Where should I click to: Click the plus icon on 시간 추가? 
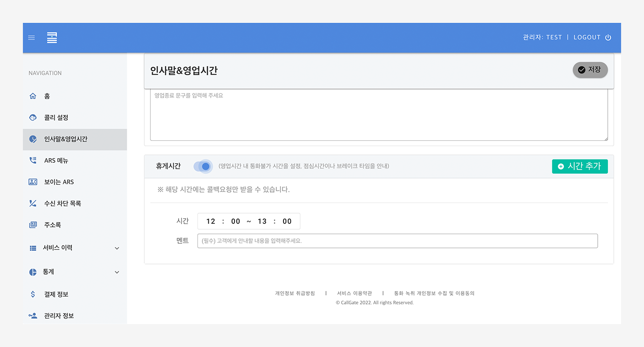[561, 166]
